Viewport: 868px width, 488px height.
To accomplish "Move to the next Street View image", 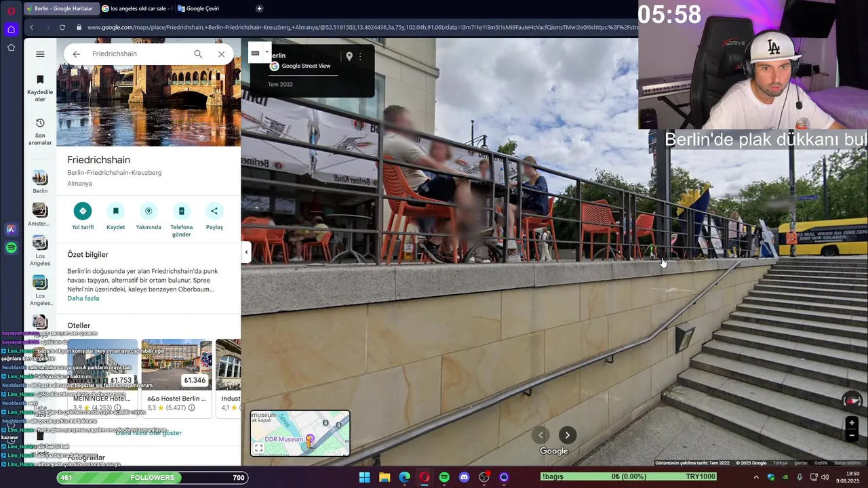I will tap(568, 435).
